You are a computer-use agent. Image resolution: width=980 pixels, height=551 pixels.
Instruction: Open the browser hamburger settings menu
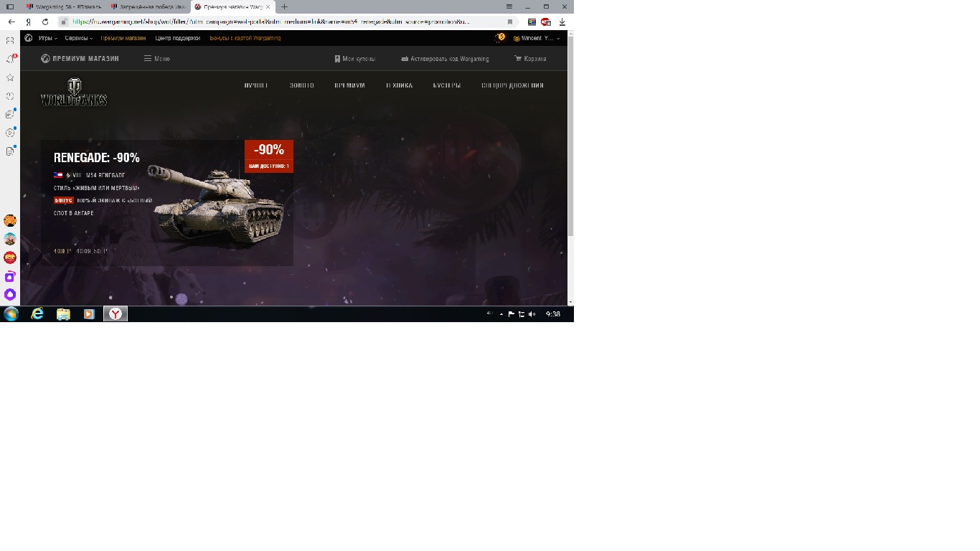coord(509,6)
